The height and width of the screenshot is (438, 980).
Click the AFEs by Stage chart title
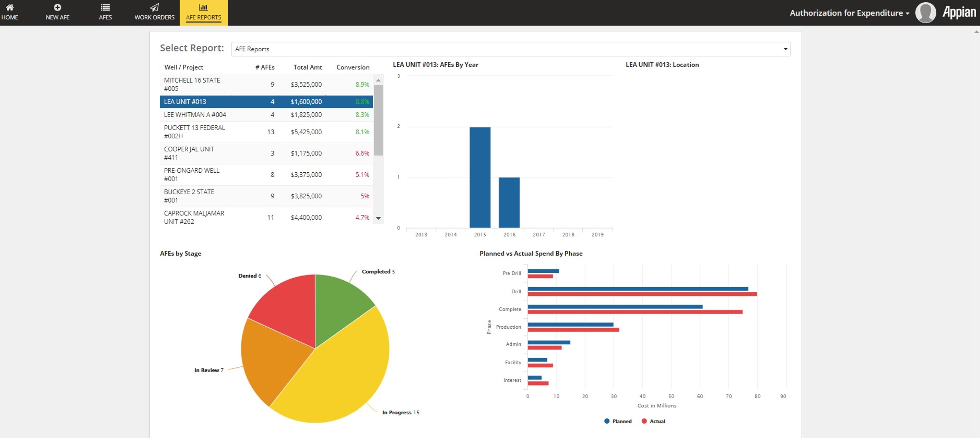click(x=180, y=254)
